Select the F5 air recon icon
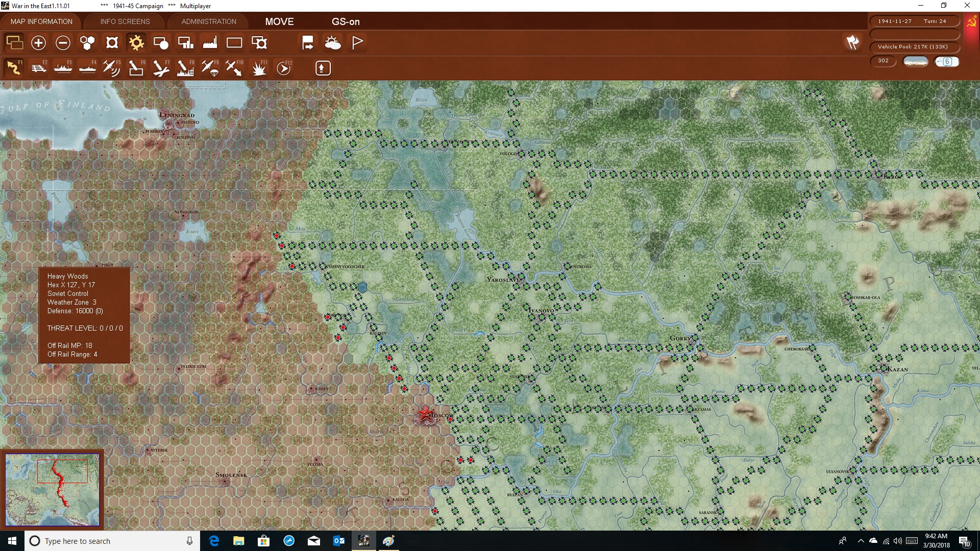Screen dimensions: 980x551 [x=112, y=68]
